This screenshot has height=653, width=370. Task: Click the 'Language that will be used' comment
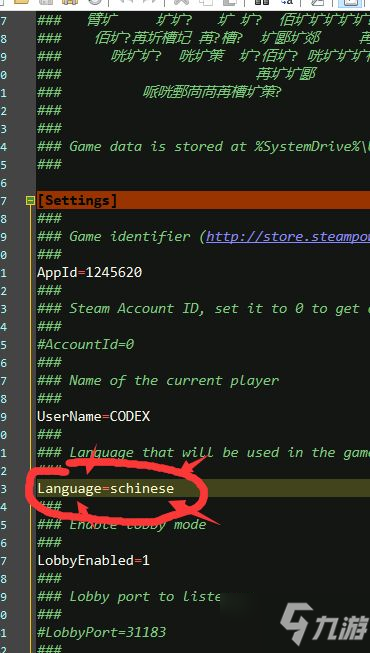point(204,452)
